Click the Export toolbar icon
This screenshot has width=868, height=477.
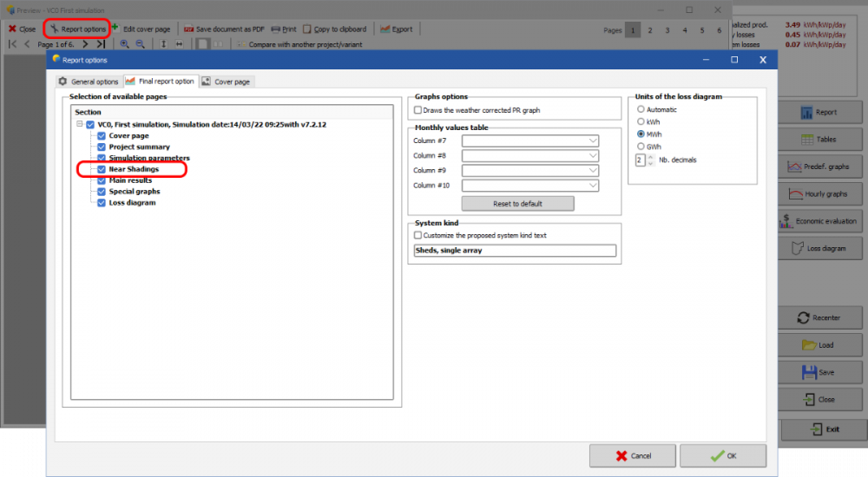pos(385,29)
